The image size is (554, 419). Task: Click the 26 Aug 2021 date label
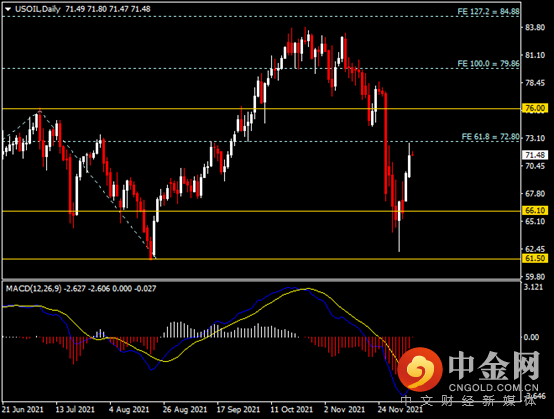click(185, 409)
